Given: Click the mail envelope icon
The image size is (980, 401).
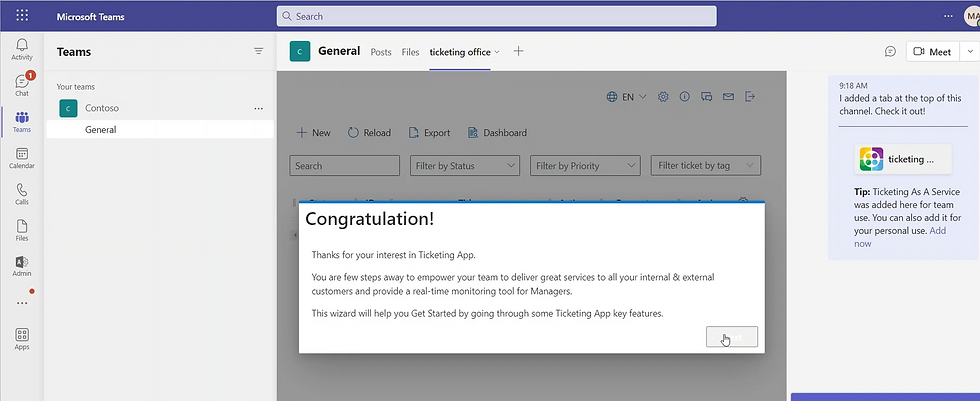Looking at the screenshot, I should click(728, 97).
